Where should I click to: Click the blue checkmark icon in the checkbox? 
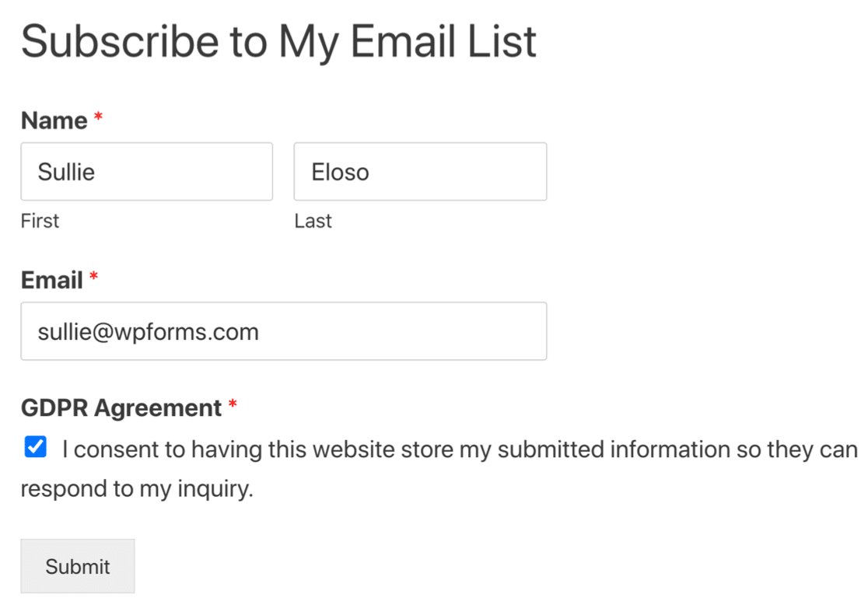pos(36,446)
